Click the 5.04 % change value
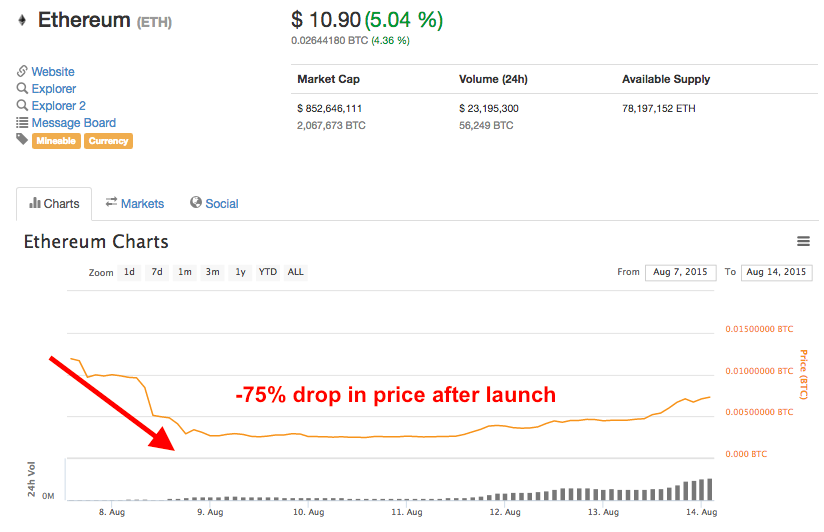Viewport: 824px width, 532px height. coord(404,20)
